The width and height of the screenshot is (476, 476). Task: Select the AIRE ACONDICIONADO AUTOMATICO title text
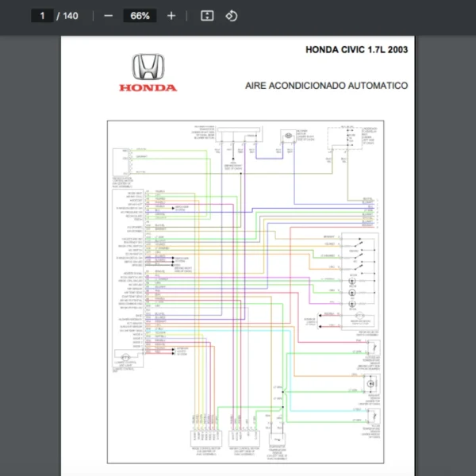pyautogui.click(x=326, y=85)
